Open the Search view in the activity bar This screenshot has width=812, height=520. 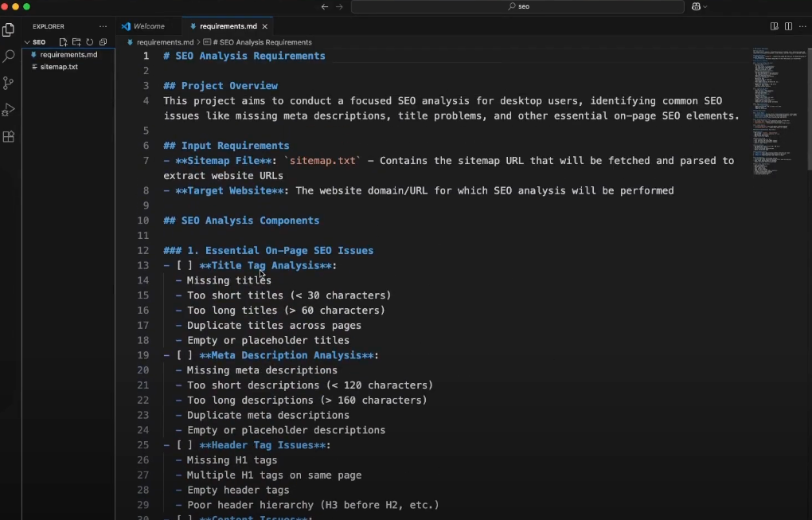(9, 57)
